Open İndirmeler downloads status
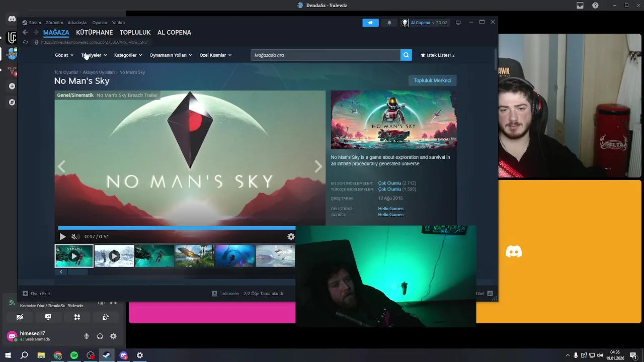Image resolution: width=644 pixels, height=362 pixels. click(x=248, y=294)
